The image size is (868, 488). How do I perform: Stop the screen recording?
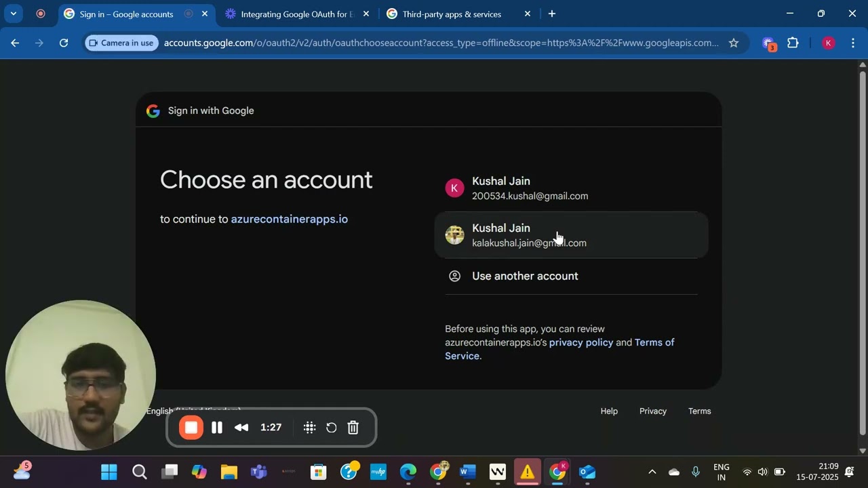click(x=191, y=428)
